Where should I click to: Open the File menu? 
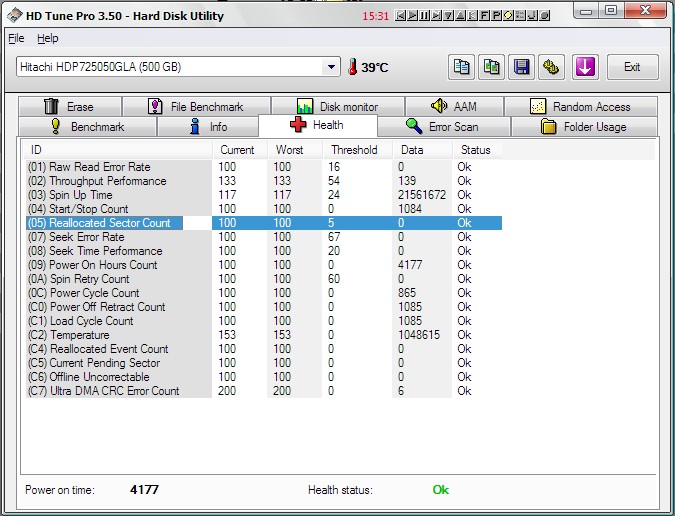coord(16,38)
